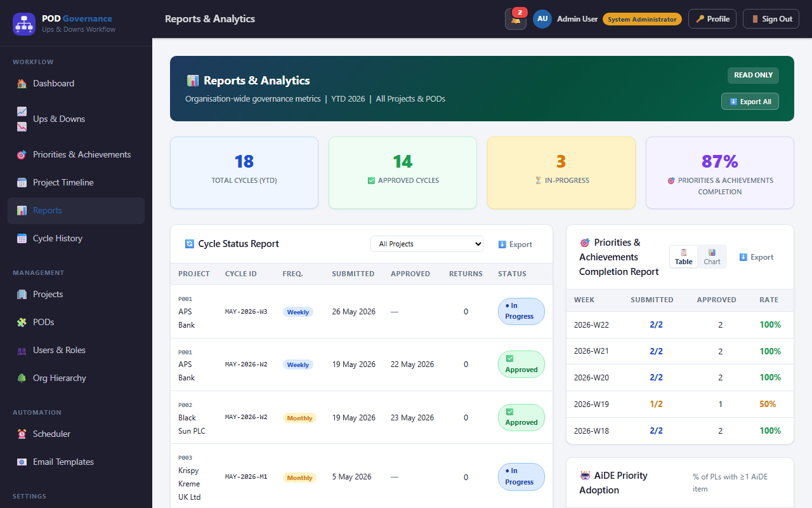Sign out of the application

pos(771,19)
